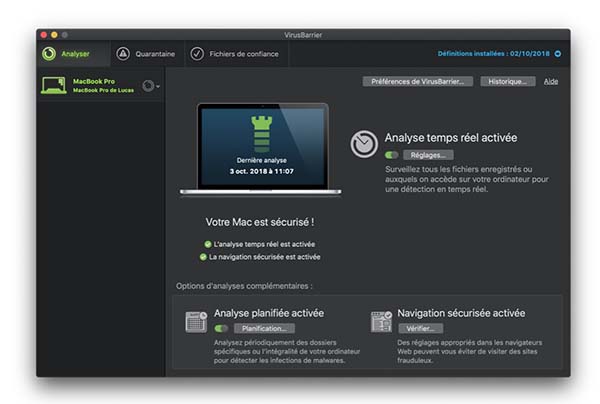
Task: Click the secure navigation browser icon
Action: click(381, 321)
